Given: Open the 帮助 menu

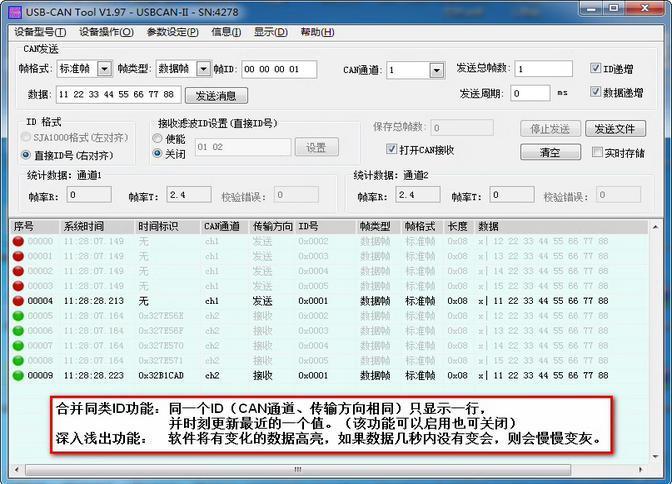Looking at the screenshot, I should pyautogui.click(x=317, y=32).
